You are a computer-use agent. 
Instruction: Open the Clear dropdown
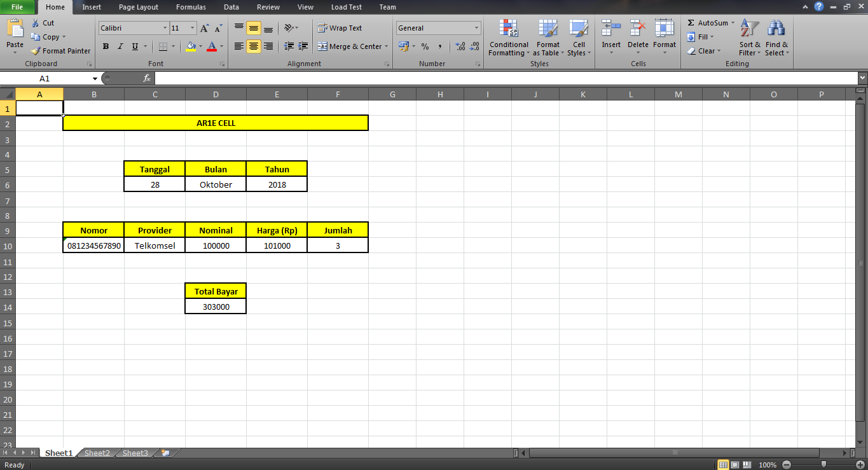pos(703,51)
